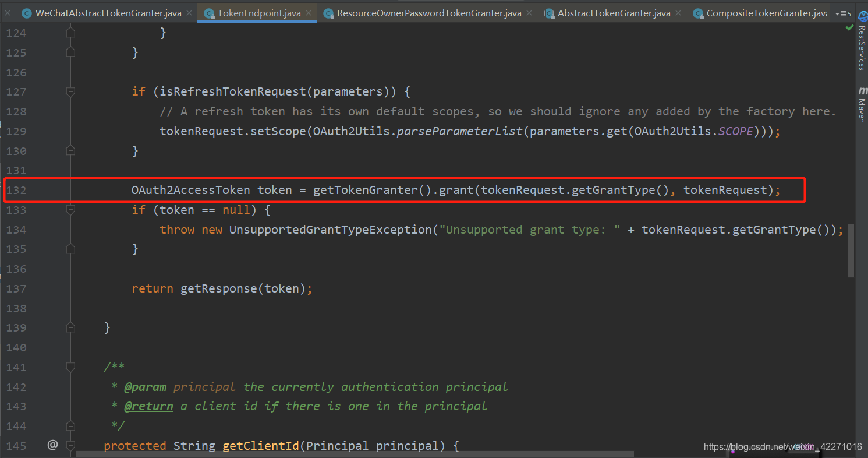The width and height of the screenshot is (868, 458).
Task: Close the hidden tab before WeChatAbstractTokenGranter.java
Action: [x=8, y=13]
